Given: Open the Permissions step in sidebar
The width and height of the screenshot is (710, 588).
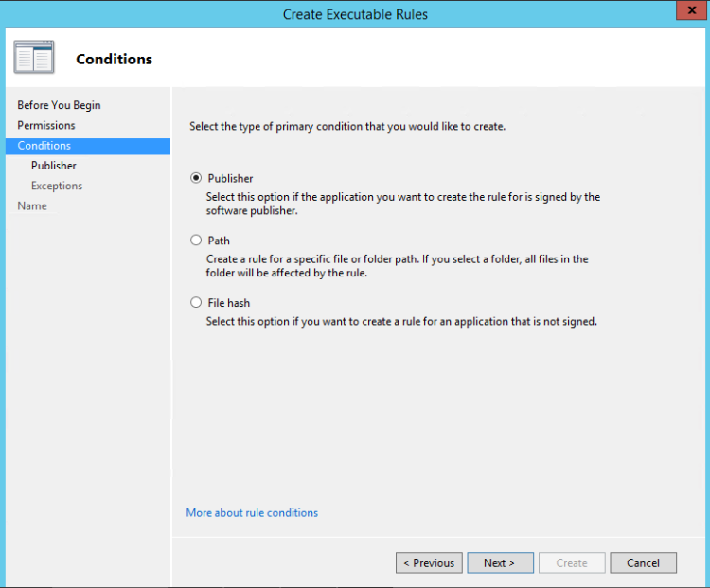Looking at the screenshot, I should tap(46, 125).
